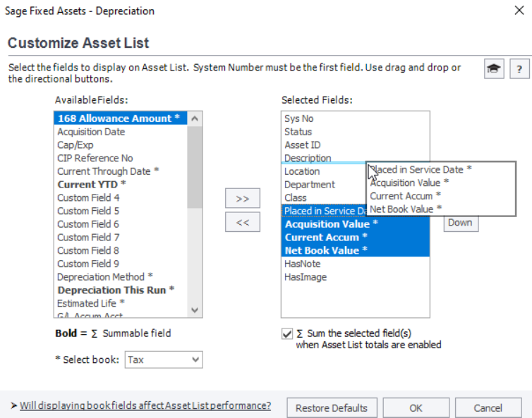The image size is (532, 418).
Task: Select 168 Allowance Amount in Available Fields
Action: tap(114, 118)
